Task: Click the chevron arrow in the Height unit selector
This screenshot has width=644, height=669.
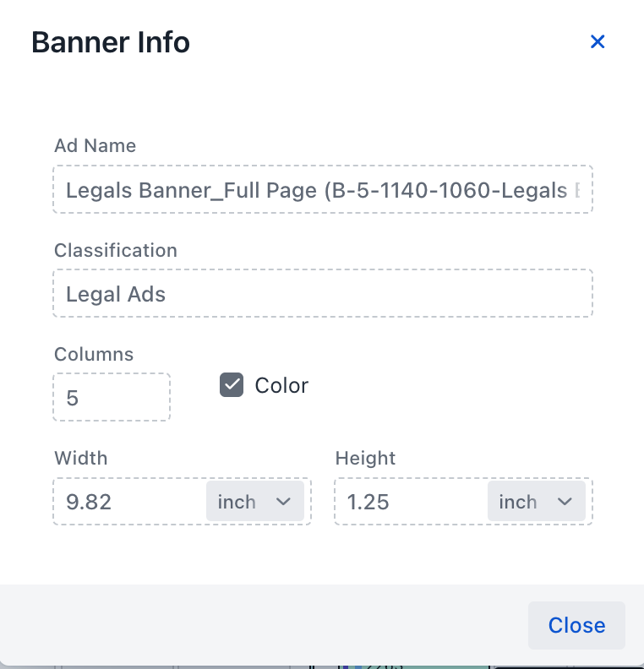Action: click(x=565, y=502)
